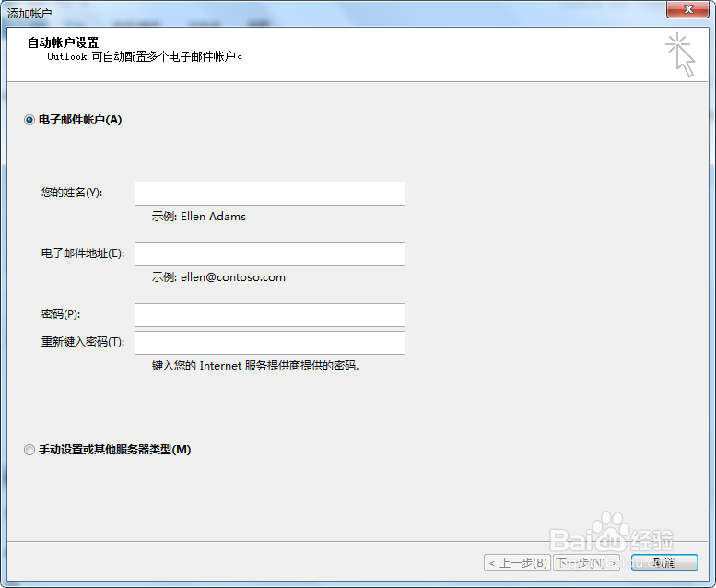Viewport: 716px width, 588px height.
Task: Go back with the 上一步(B) button
Action: point(517,563)
